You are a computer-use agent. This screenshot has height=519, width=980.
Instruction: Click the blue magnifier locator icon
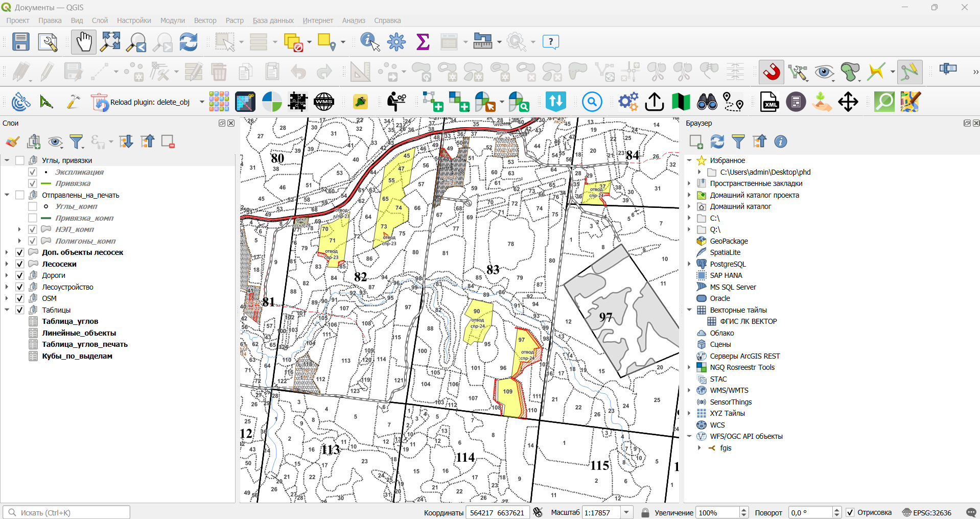[x=592, y=102]
